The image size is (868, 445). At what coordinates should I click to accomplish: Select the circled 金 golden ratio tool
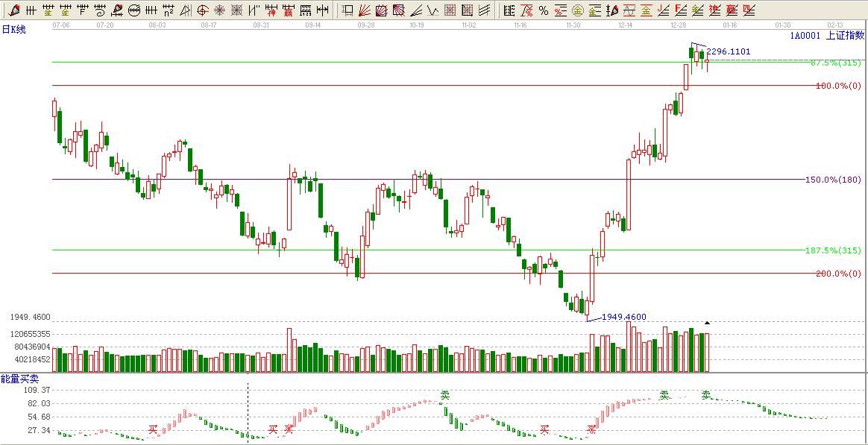tap(577, 10)
